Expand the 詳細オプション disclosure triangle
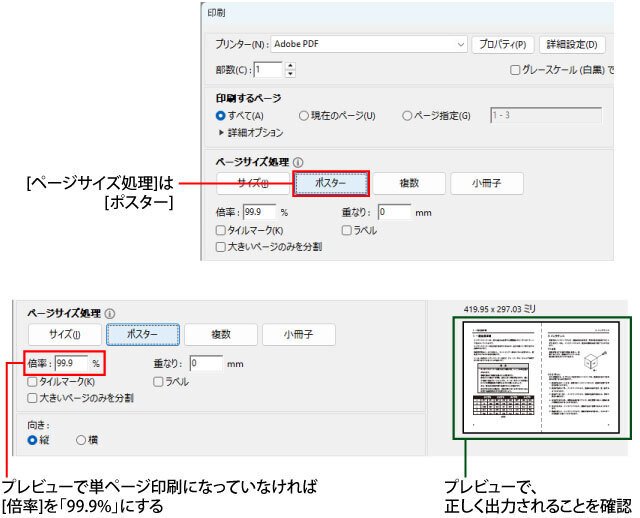 click(221, 132)
